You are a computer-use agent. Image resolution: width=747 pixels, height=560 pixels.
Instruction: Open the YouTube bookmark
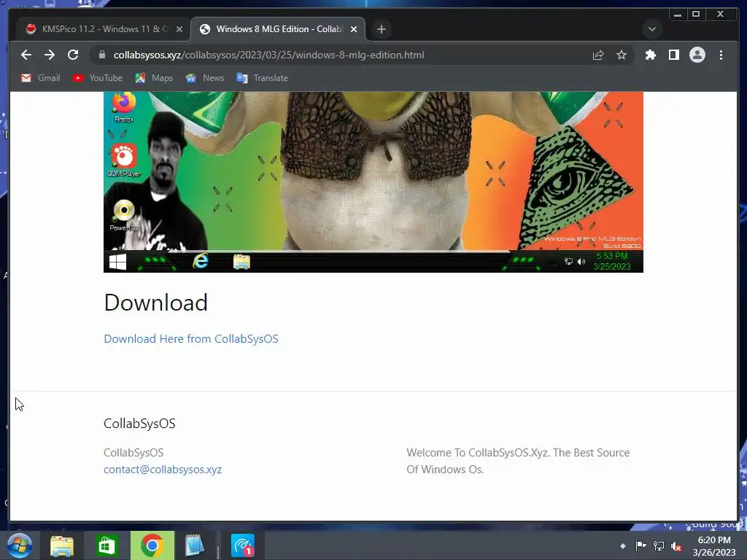coord(98,77)
